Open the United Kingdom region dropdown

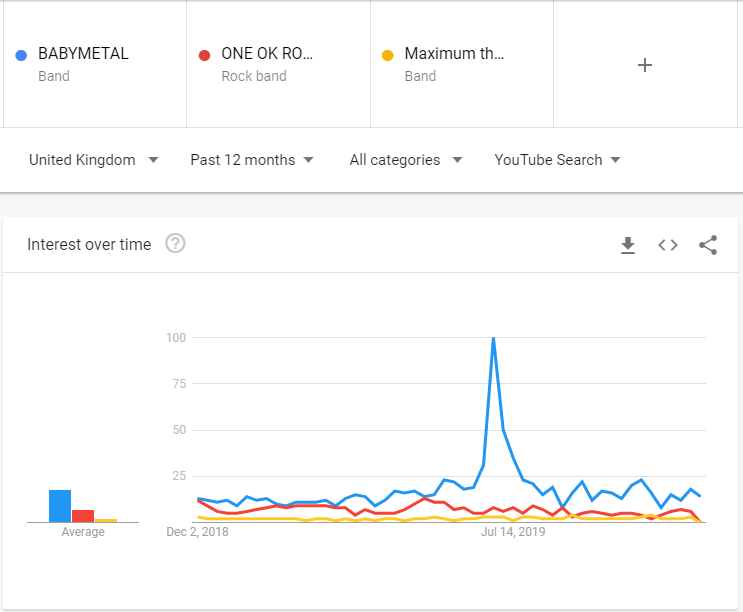pyautogui.click(x=94, y=160)
